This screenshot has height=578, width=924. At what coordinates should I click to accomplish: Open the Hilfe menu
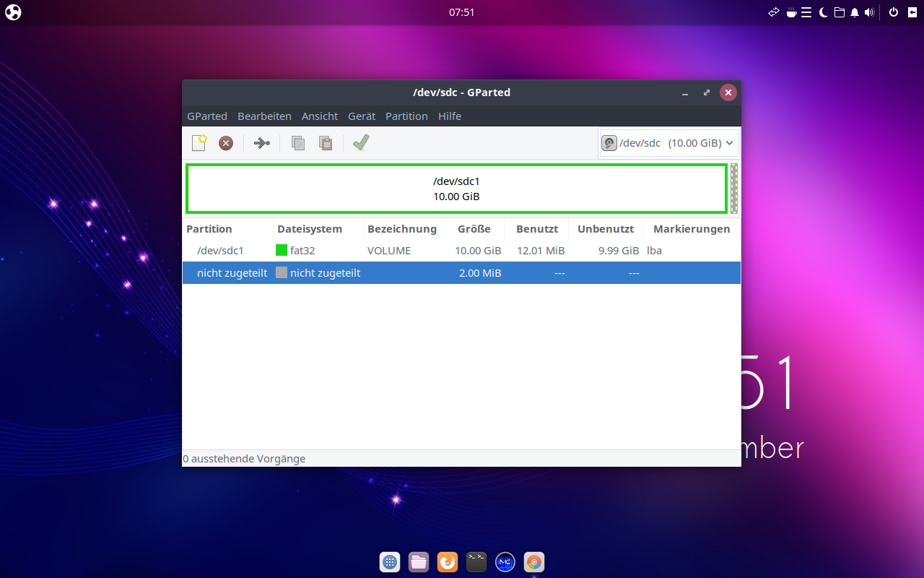tap(450, 116)
